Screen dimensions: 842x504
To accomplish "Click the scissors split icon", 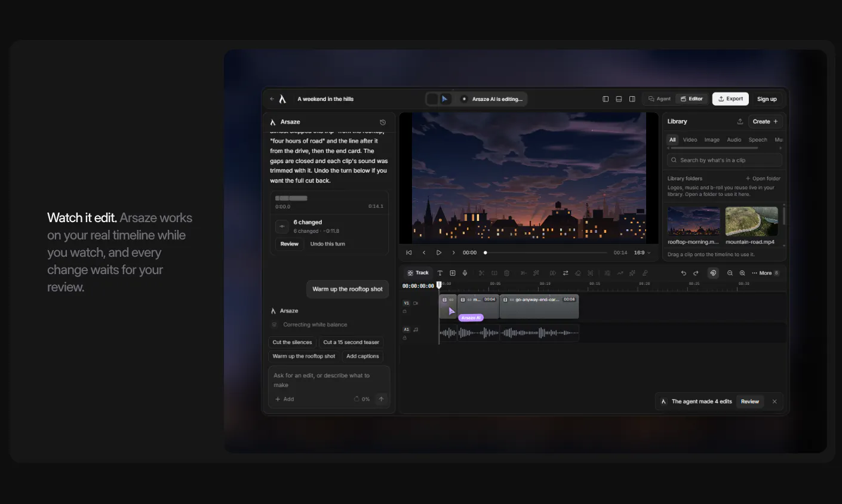I will click(x=481, y=273).
